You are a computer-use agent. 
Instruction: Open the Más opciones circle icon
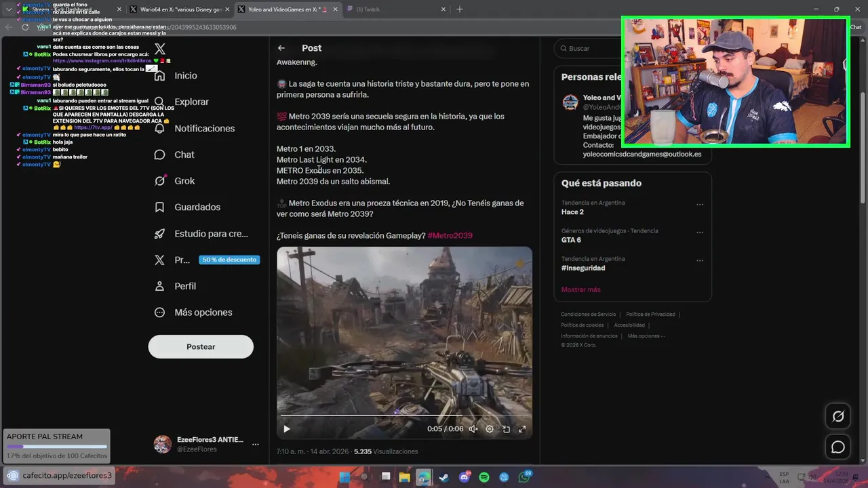click(x=159, y=312)
